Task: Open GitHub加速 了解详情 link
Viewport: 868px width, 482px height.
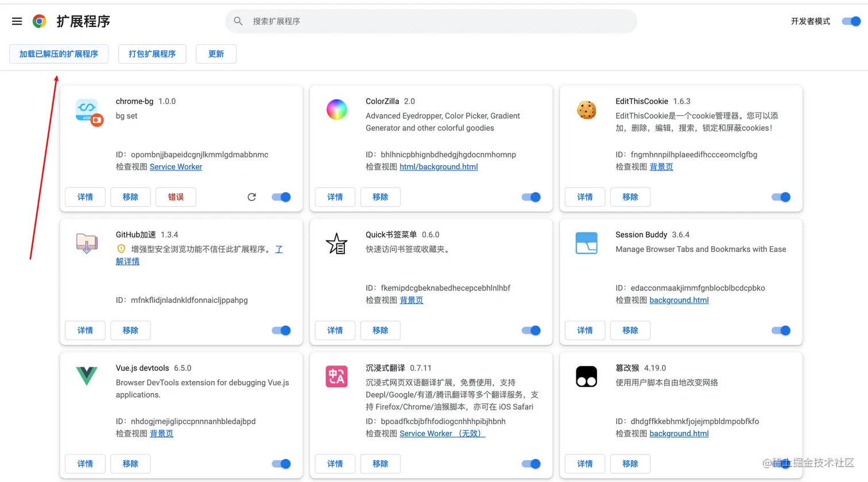Action: point(127,261)
